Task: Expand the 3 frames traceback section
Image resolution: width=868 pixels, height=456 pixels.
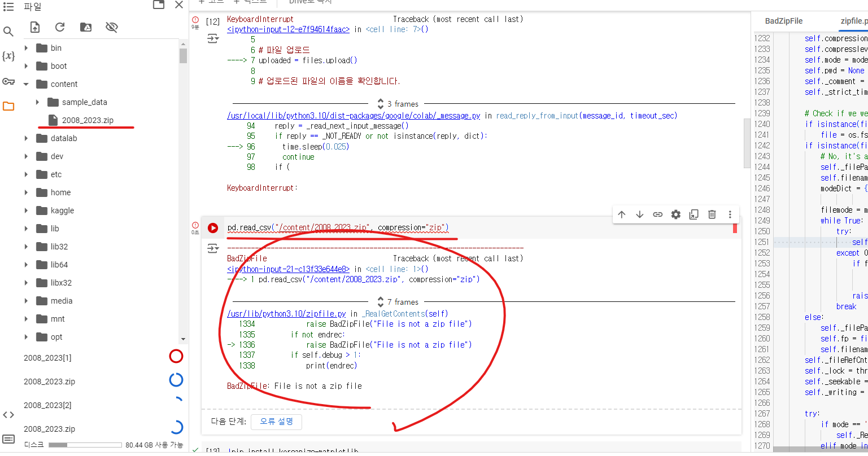Action: pos(398,104)
